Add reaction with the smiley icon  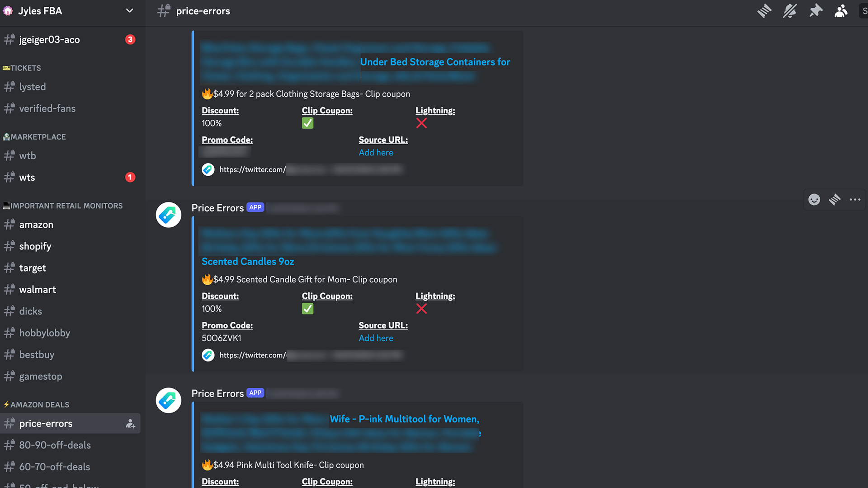814,200
